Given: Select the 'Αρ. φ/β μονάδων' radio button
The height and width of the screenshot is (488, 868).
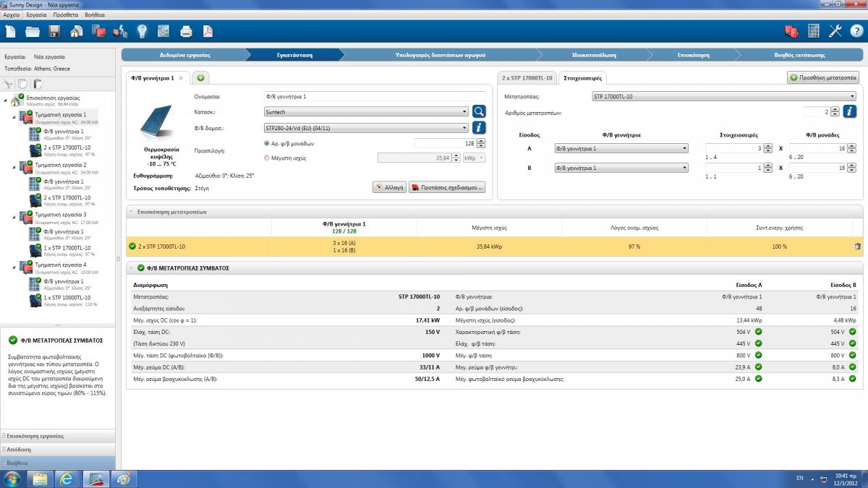Looking at the screenshot, I should [x=267, y=143].
